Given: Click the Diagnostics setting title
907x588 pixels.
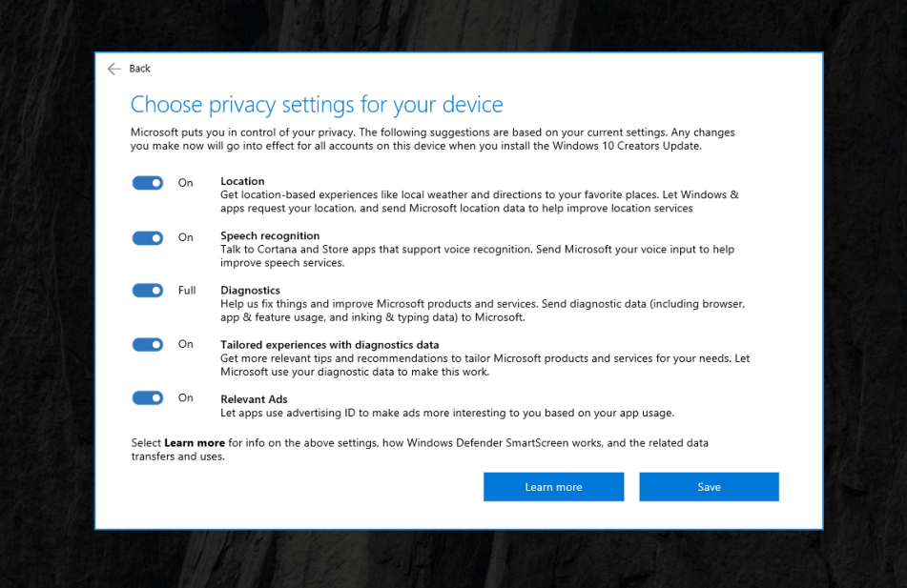Looking at the screenshot, I should [x=250, y=290].
